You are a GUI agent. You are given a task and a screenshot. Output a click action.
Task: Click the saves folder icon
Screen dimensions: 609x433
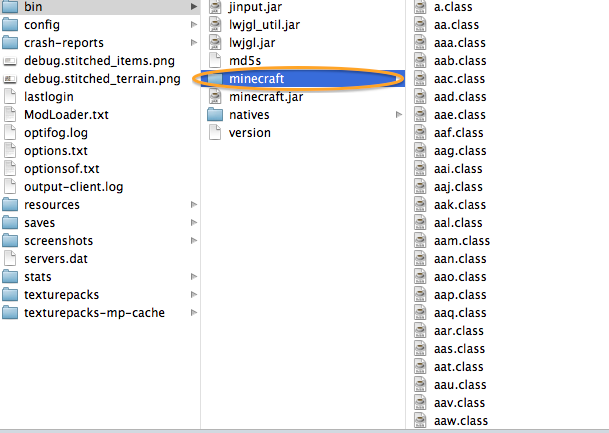(x=10, y=223)
